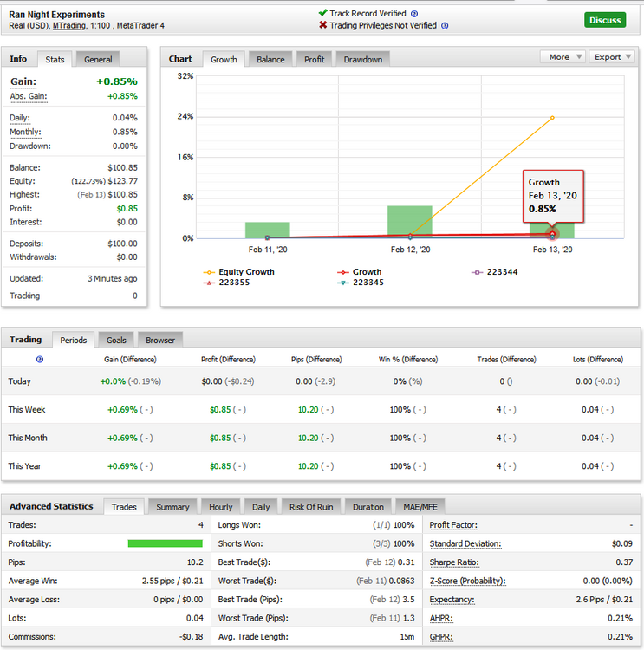Click the GHPR label
The height and width of the screenshot is (650, 644).
pyautogui.click(x=441, y=637)
